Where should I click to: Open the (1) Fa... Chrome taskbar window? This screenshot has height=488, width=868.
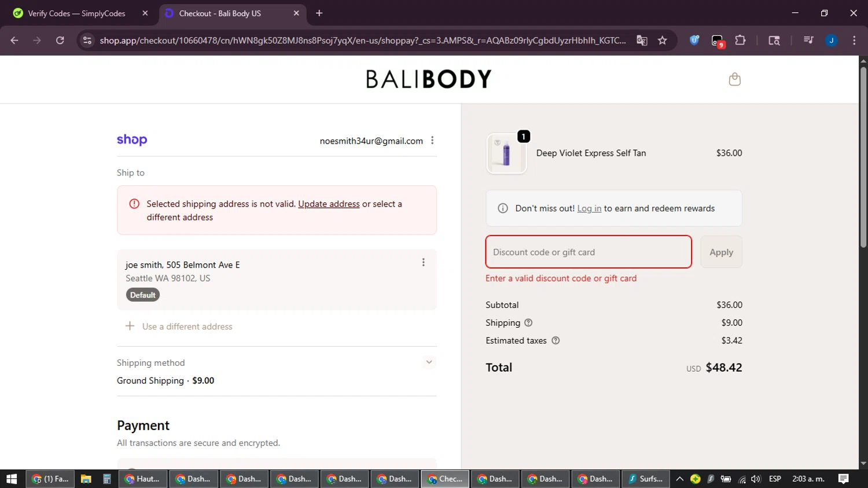[50, 479]
